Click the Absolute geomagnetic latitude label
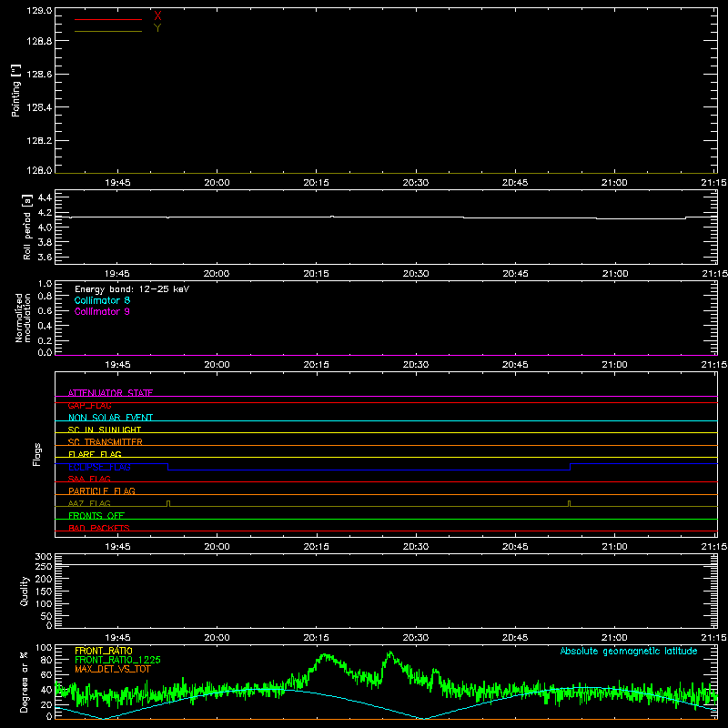 [x=629, y=651]
